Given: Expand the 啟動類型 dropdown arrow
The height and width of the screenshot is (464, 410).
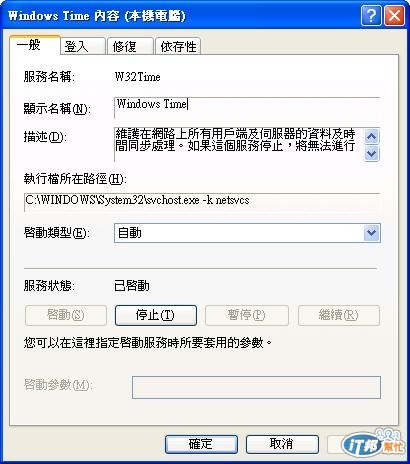Looking at the screenshot, I should 371,233.
